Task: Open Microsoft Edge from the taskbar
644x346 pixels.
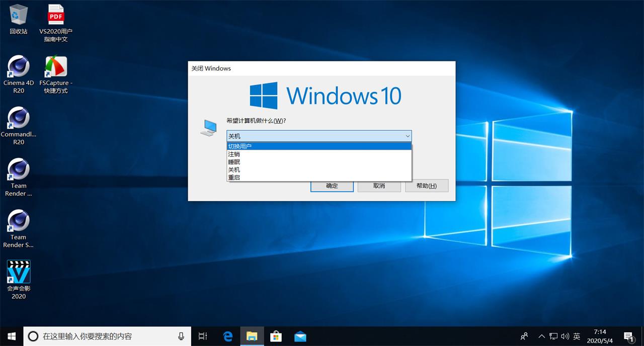Action: click(228, 336)
